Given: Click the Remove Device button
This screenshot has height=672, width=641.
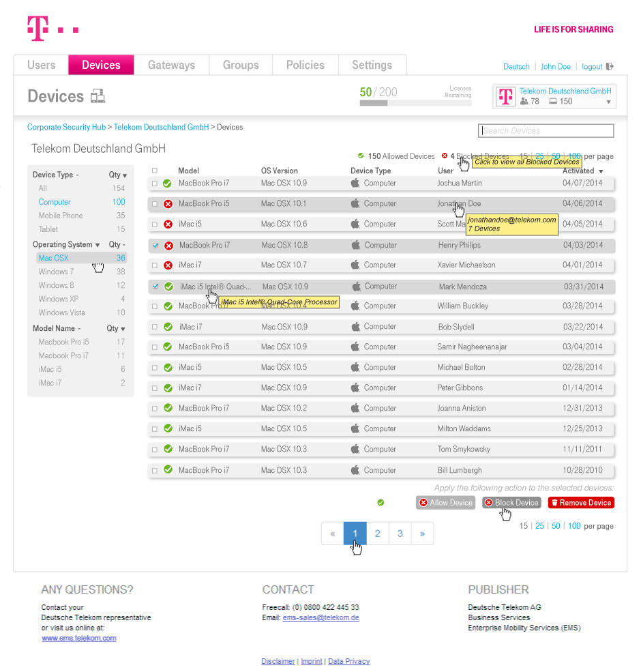Looking at the screenshot, I should point(581,503).
